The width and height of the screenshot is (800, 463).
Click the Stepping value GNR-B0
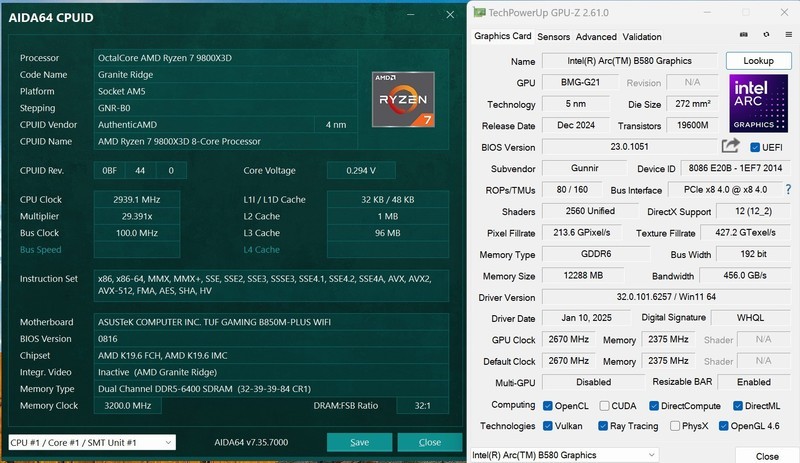click(224, 108)
